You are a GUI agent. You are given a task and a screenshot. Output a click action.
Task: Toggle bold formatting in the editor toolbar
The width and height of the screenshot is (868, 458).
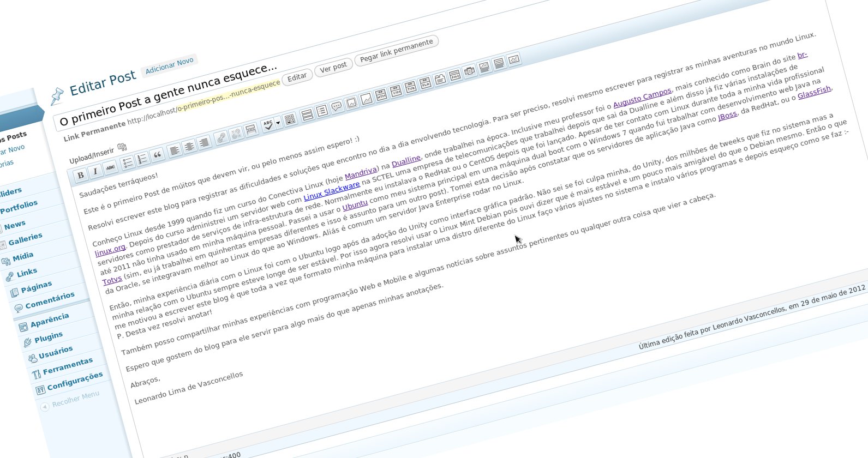point(81,175)
